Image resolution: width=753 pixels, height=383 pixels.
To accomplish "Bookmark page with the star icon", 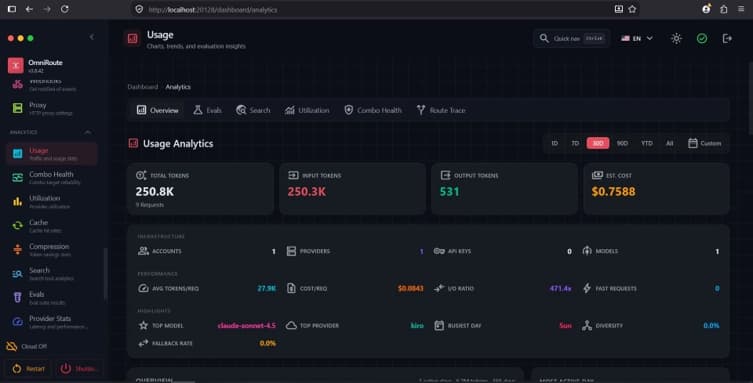I will click(632, 9).
